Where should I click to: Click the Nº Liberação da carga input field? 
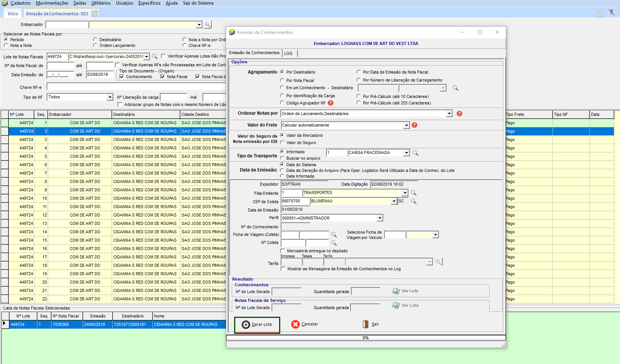click(x=173, y=97)
